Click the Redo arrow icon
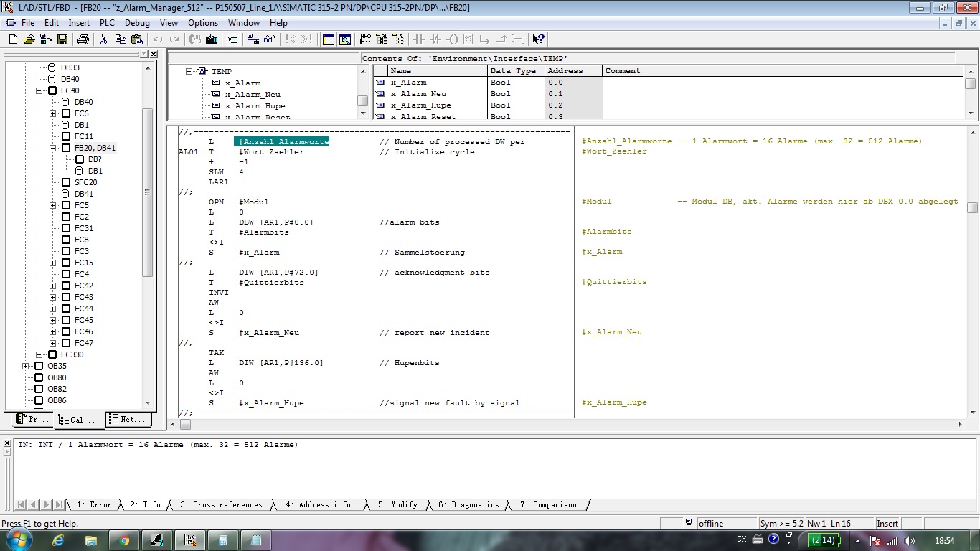 click(x=174, y=39)
